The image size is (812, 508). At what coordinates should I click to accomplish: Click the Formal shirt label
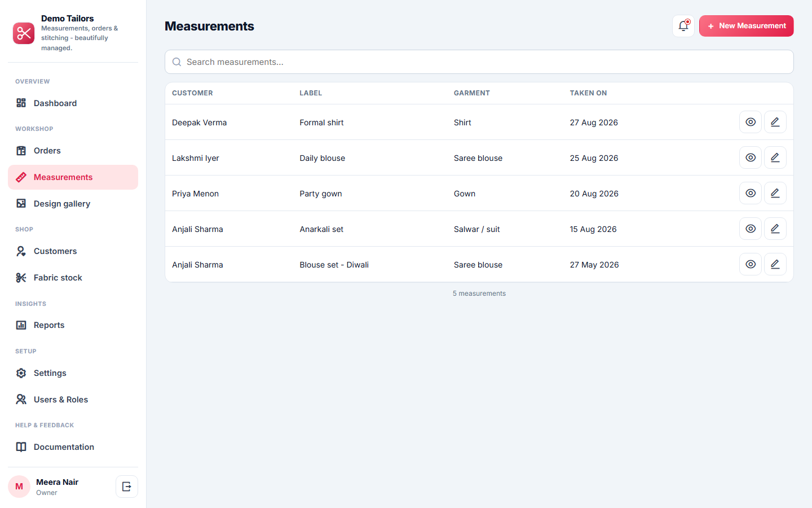coord(321,122)
